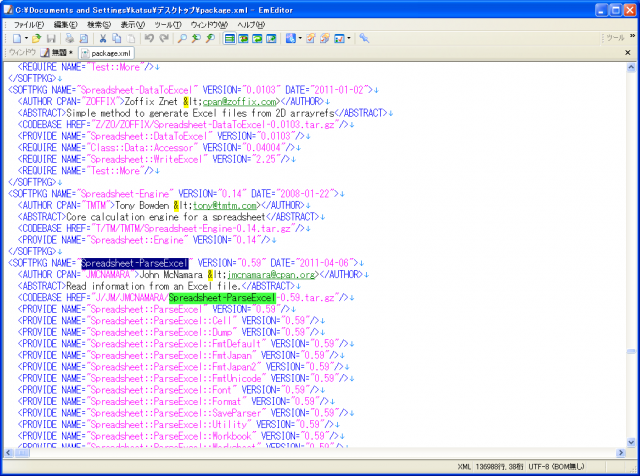Image resolution: width=640 pixels, height=476 pixels.
Task: Follow the cpan@zoffix.com email link
Action: (239, 101)
